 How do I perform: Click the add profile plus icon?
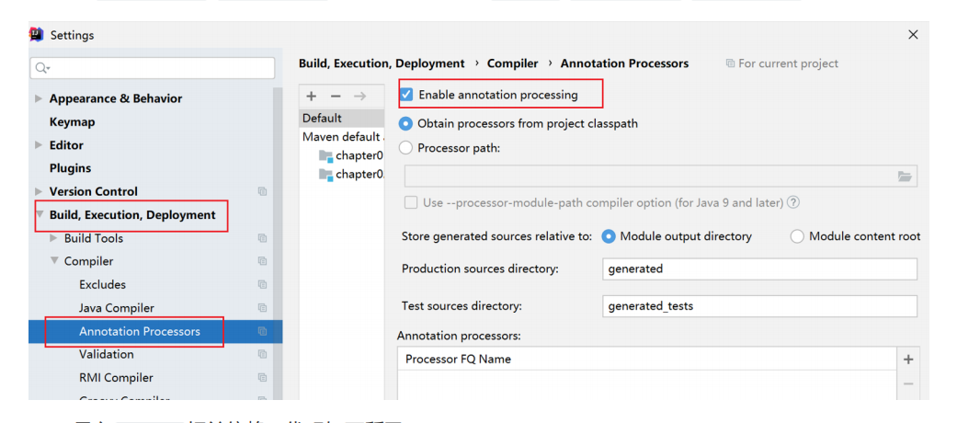tap(312, 96)
